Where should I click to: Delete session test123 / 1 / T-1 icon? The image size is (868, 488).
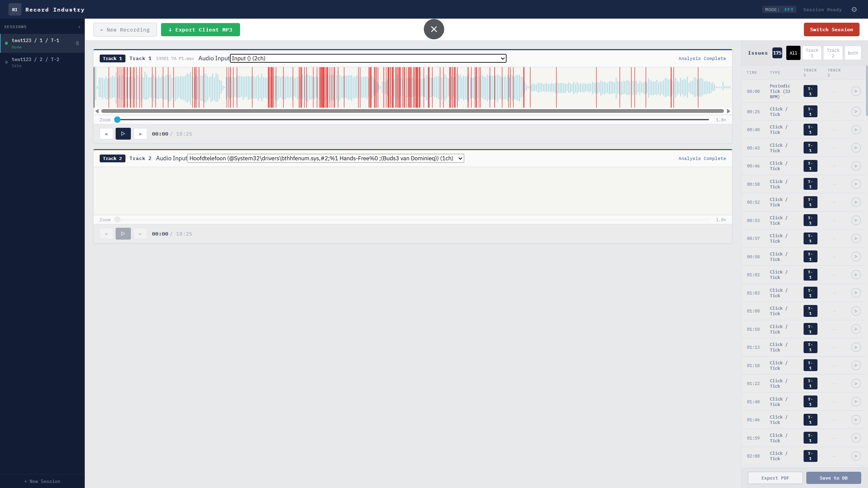click(77, 43)
